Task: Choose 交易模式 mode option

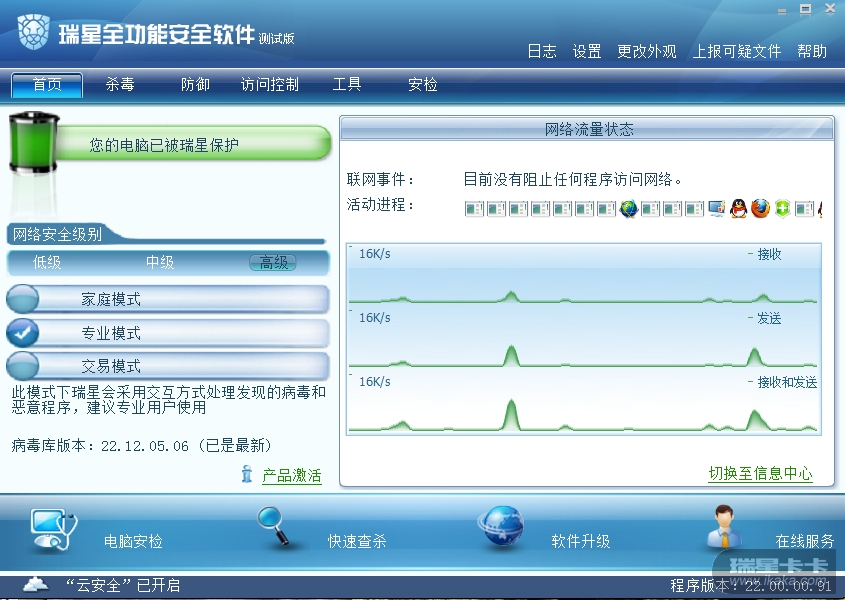Action: coord(168,367)
